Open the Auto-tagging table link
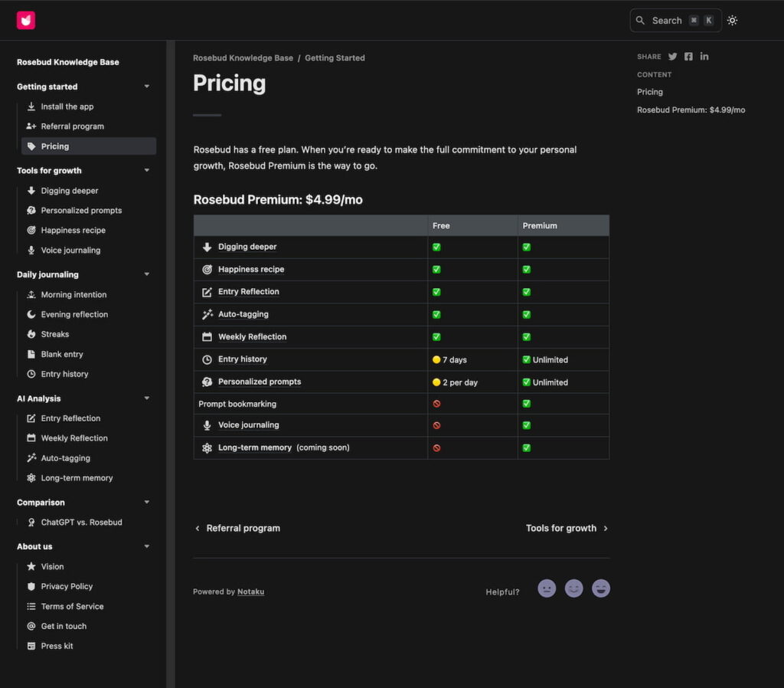The image size is (784, 688). pos(243,314)
